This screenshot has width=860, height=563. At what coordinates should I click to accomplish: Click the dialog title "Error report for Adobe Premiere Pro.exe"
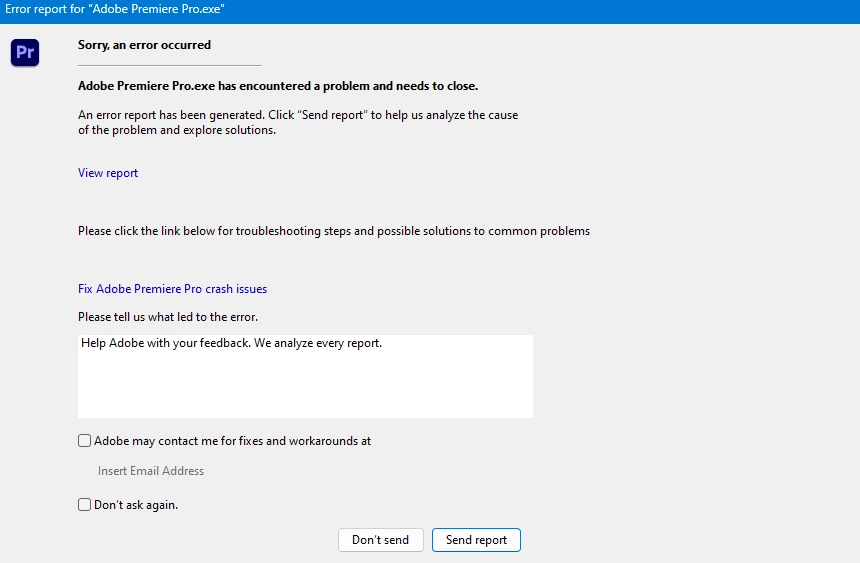[115, 9]
